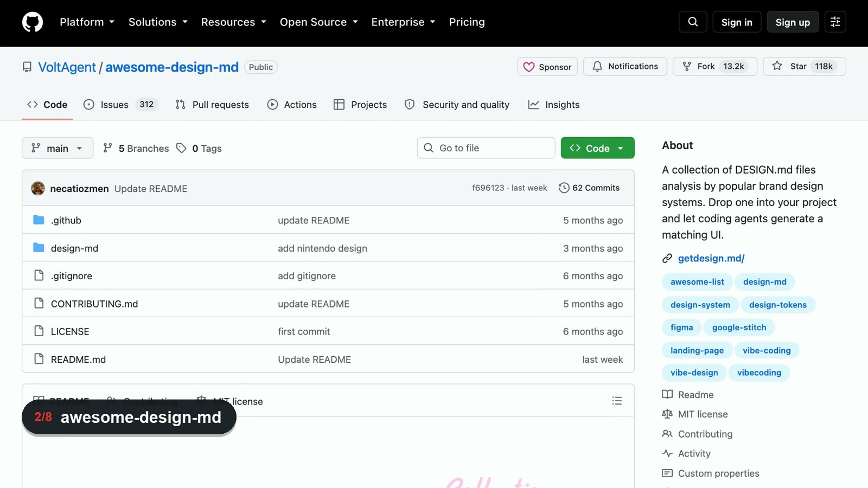Open the 0 Tags page

point(199,148)
